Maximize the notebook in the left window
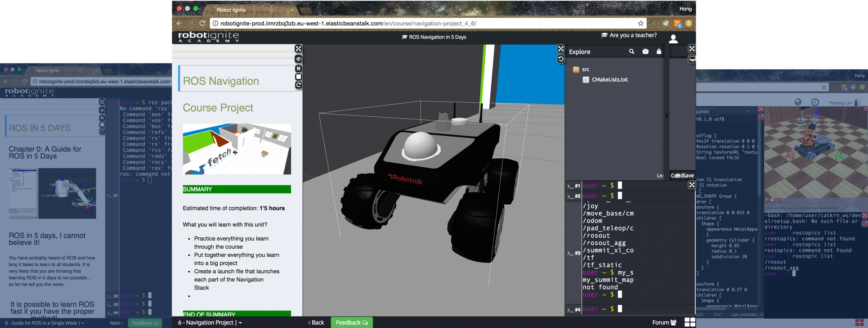 [102, 102]
